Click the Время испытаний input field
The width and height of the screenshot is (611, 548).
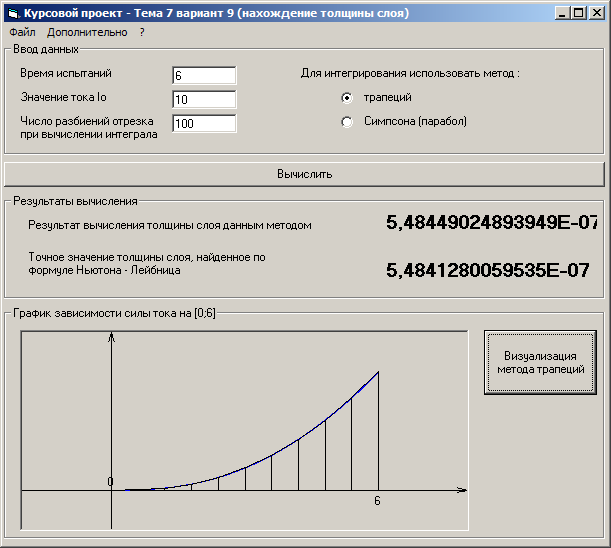[x=204, y=76]
